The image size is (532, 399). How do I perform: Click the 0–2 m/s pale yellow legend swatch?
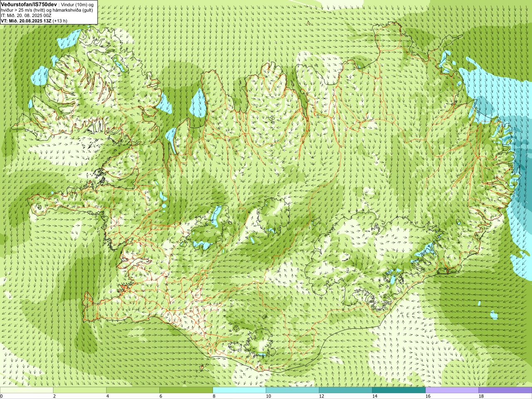tap(27, 390)
